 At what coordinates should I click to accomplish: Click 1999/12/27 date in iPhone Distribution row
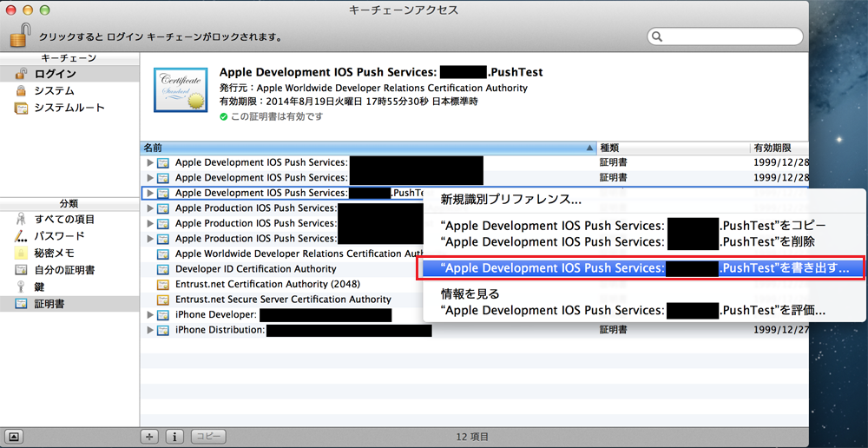(x=781, y=330)
